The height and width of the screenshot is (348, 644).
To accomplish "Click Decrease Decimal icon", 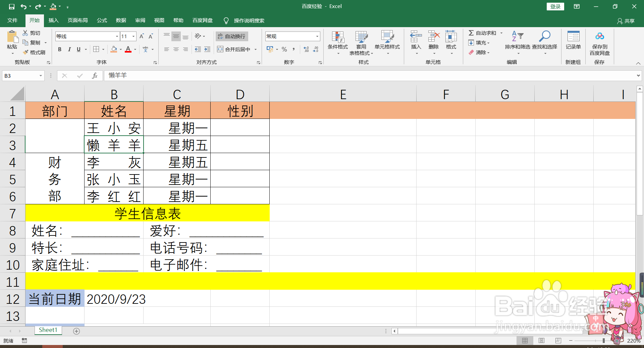I will click(x=316, y=49).
